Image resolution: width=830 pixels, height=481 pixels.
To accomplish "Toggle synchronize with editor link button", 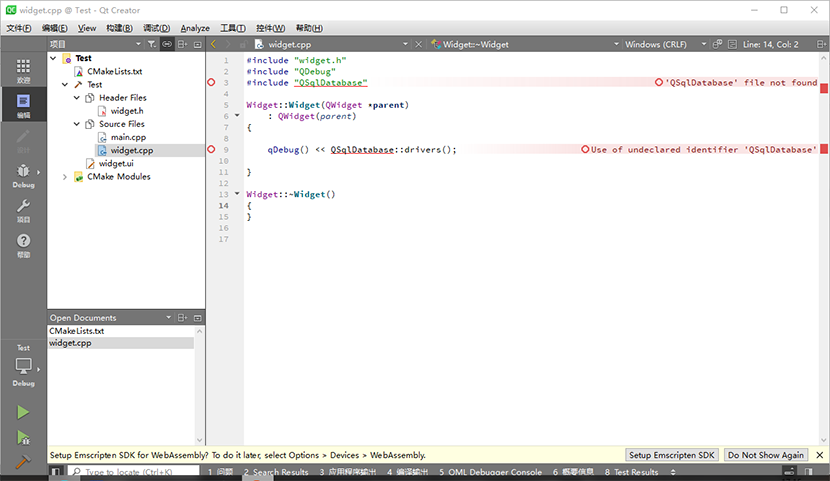I will pyautogui.click(x=167, y=44).
